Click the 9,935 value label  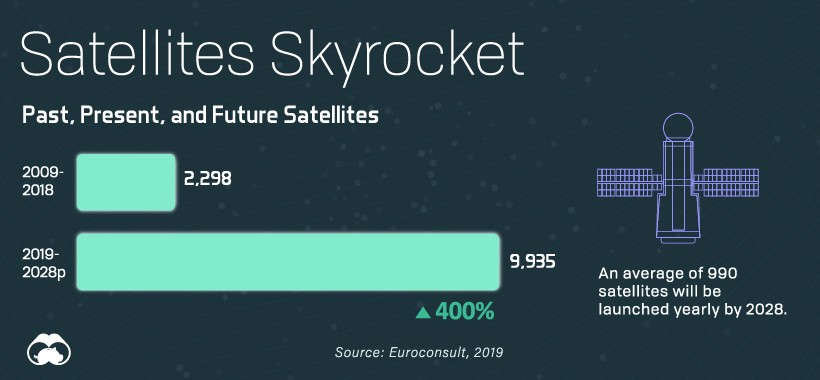click(532, 260)
